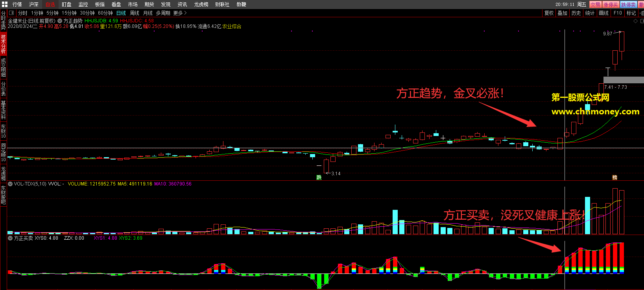Click the 9.87 high price label
This screenshot has width=644, height=290.
point(608,34)
